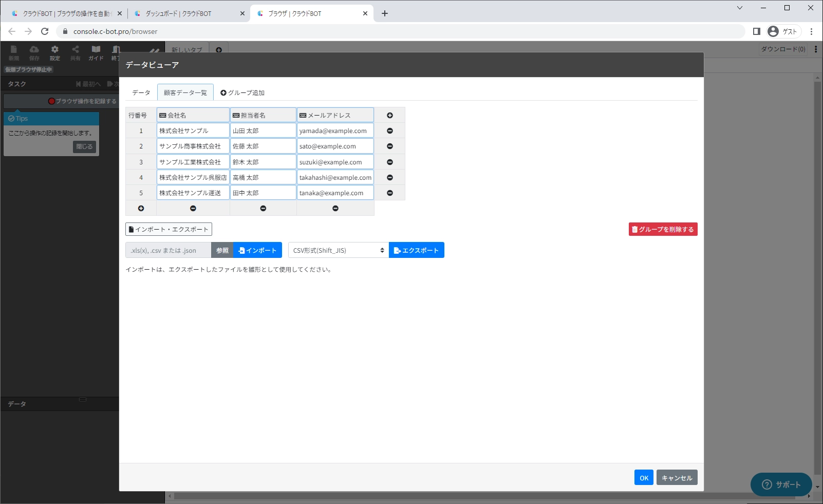Delete row 3 using the minus icon

(389, 162)
